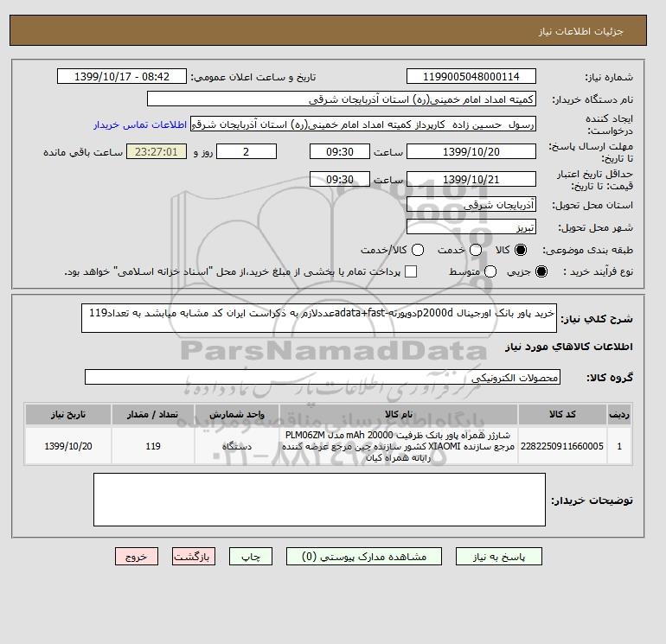Click the واحد شمارش column header
Image resolution: width=666 pixels, height=644 pixels.
click(237, 414)
